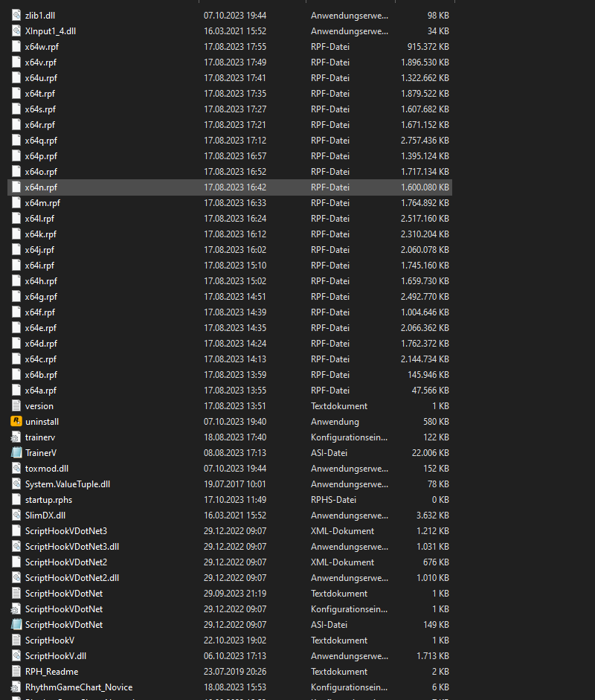Click file name x64u.rpf

[x=41, y=77]
